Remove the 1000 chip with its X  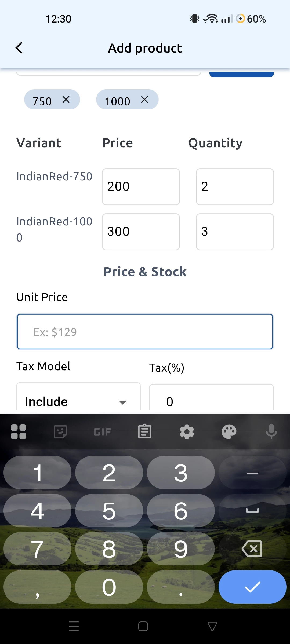[x=144, y=100]
